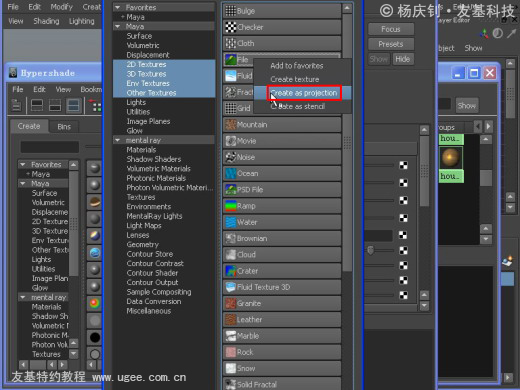Click the orange sphere material swatch

(x=451, y=157)
